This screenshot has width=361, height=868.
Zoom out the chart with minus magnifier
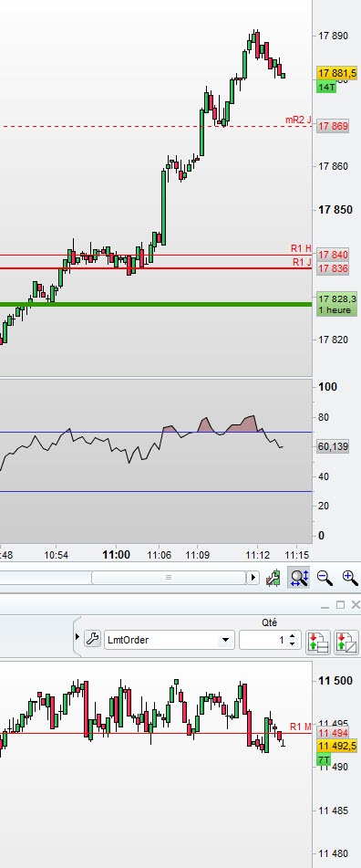pos(325,578)
